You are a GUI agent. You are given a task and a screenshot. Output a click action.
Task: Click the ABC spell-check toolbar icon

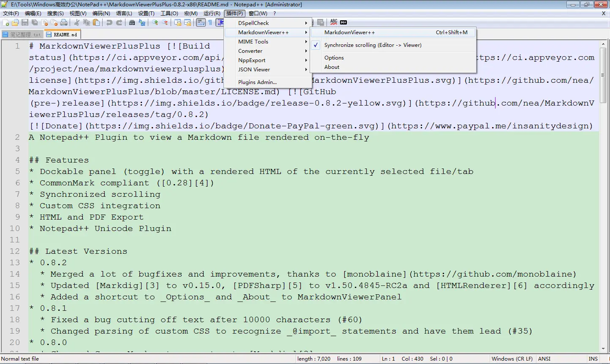(x=334, y=22)
